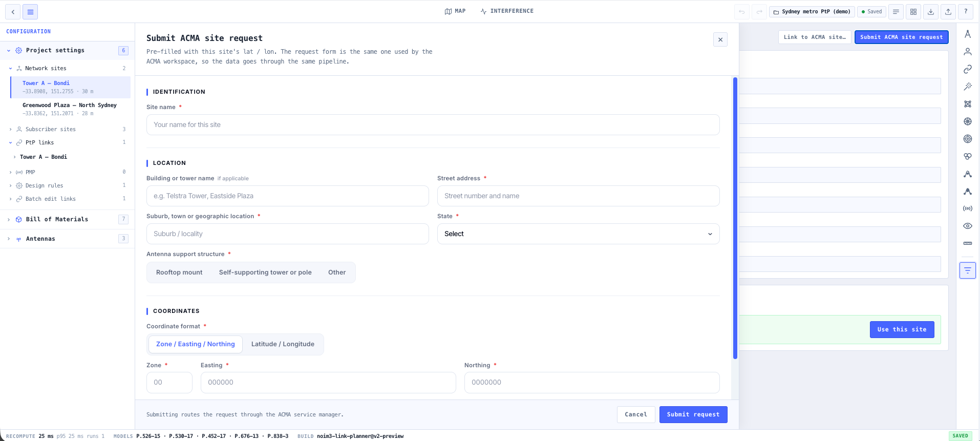Focus the Northing input field
Image resolution: width=980 pixels, height=441 pixels.
click(x=592, y=383)
